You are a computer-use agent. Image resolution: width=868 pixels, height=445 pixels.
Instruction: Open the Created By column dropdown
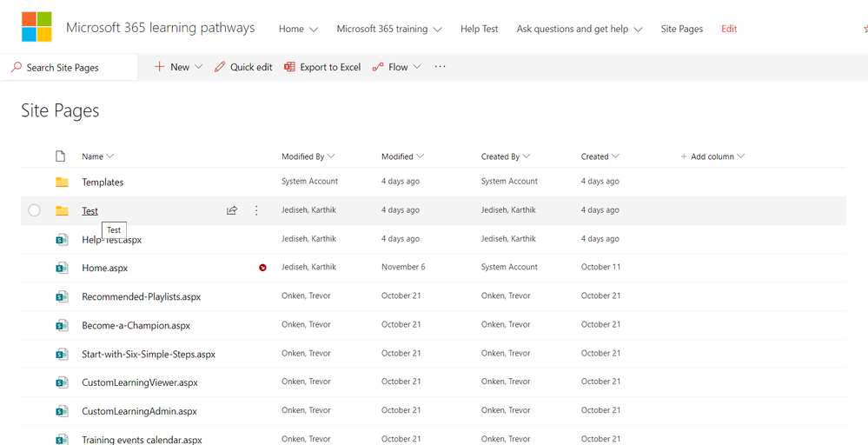[527, 156]
